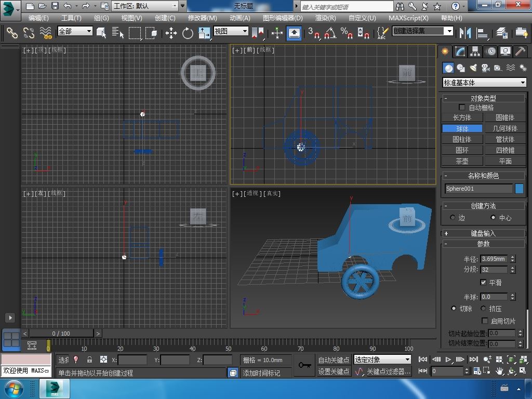Image resolution: width=532 pixels, height=399 pixels.
Task: Toggle the Percent Snap button
Action: [347, 33]
